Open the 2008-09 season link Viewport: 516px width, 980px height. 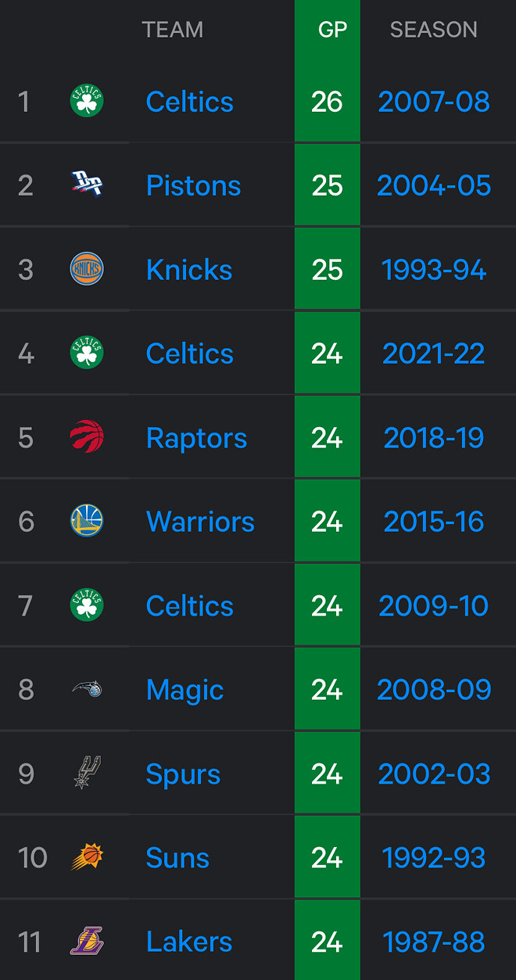tap(434, 690)
